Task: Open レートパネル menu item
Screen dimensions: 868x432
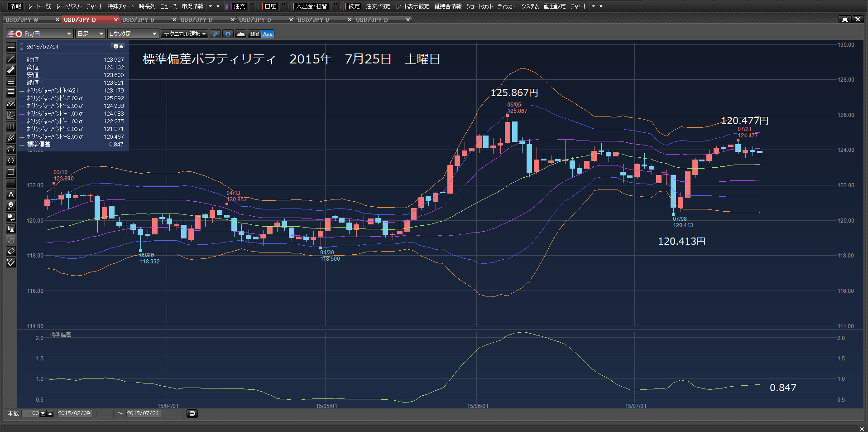Action: point(69,6)
